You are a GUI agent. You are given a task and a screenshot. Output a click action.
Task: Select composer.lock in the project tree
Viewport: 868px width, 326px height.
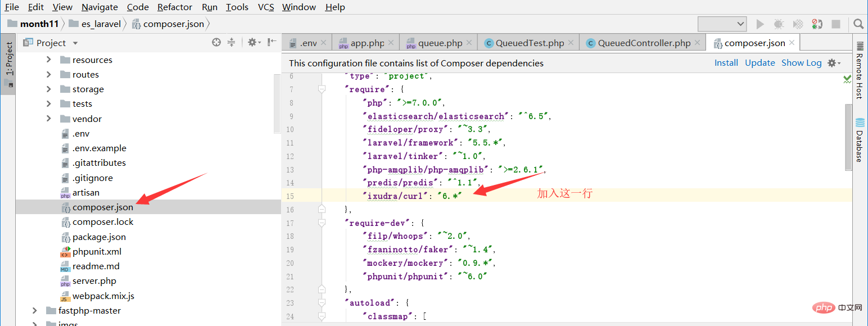click(x=103, y=222)
